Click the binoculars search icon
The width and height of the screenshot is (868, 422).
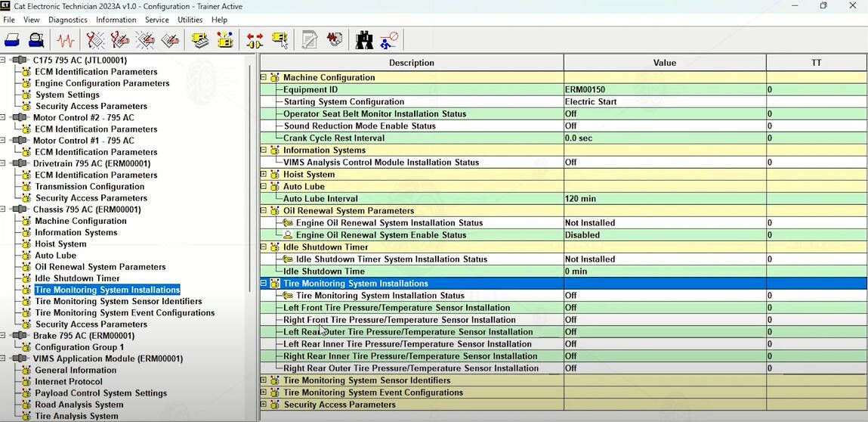click(363, 40)
